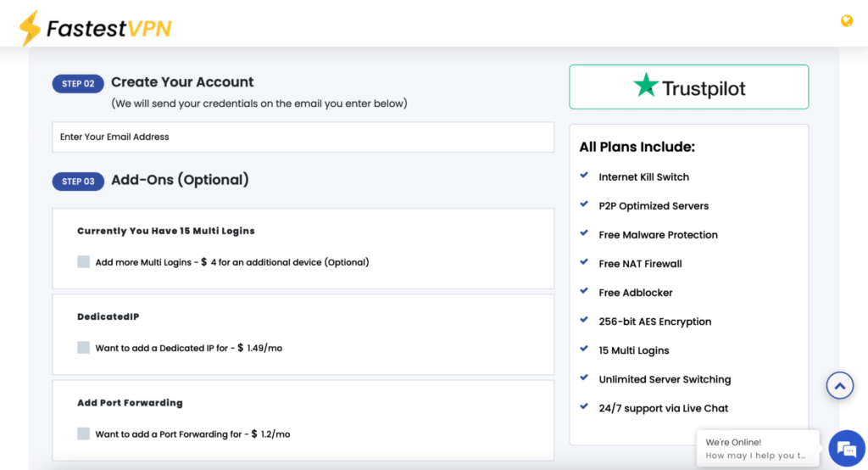
Task: Click the "P2P Optimized Servers" feature text
Action: tap(654, 205)
